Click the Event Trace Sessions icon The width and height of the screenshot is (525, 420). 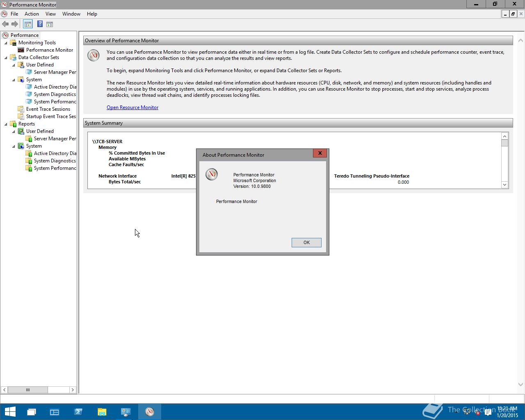click(x=21, y=109)
